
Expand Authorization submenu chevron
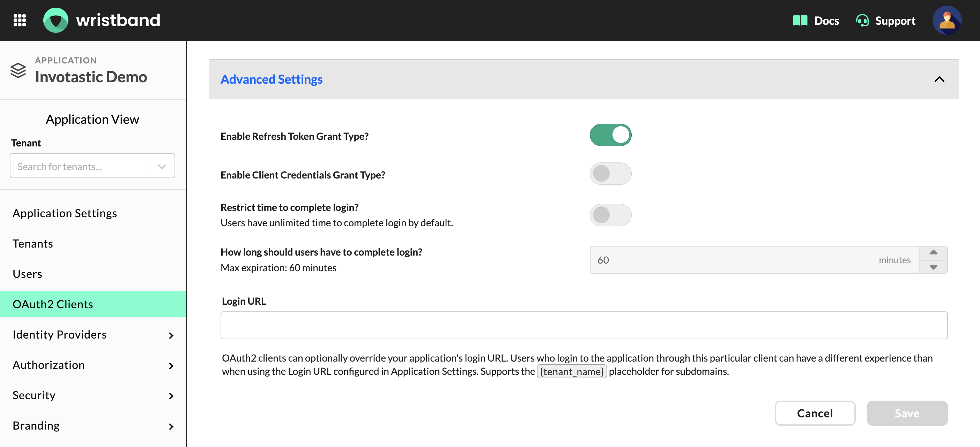pos(171,366)
